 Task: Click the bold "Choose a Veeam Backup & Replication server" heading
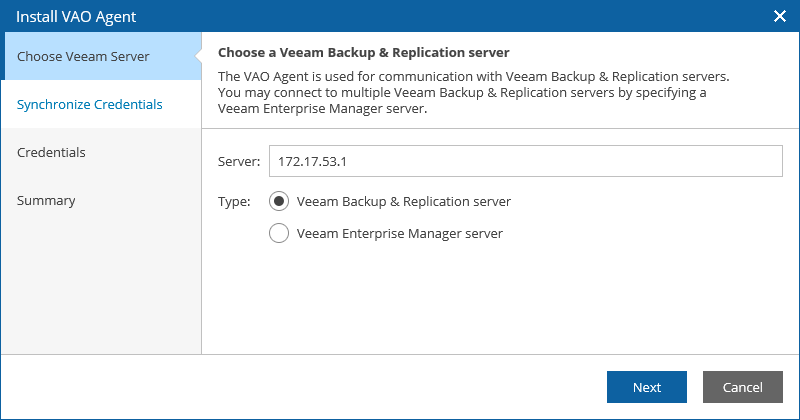pyautogui.click(x=364, y=52)
